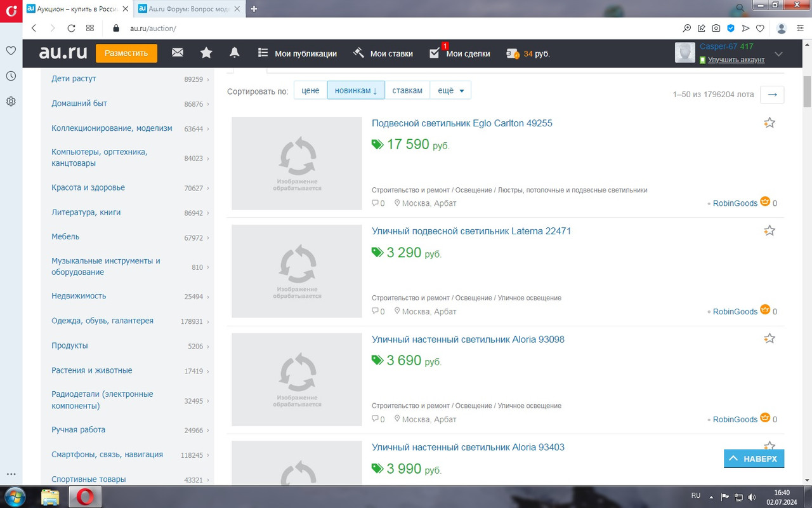Open Opera sidebar history clock icon
The width and height of the screenshot is (812, 508).
[11, 76]
